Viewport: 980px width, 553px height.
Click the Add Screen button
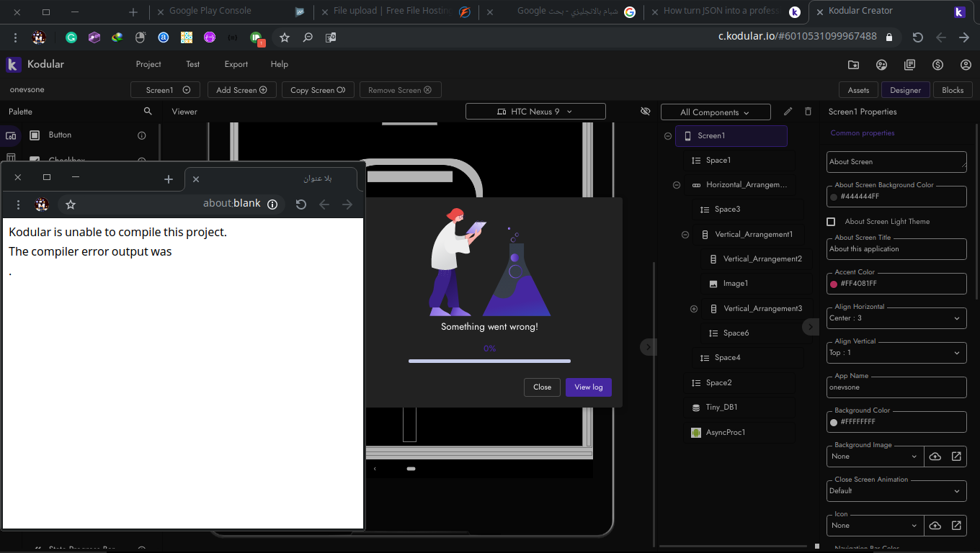(x=241, y=89)
